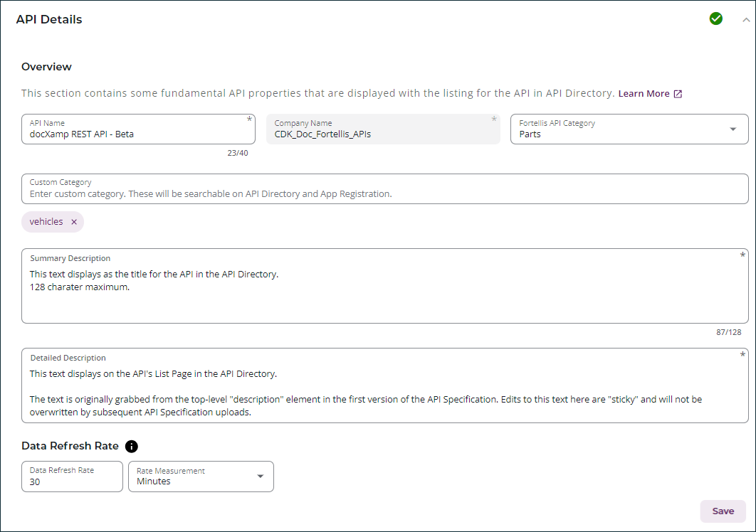Click the Save button
Image resolution: width=756 pixels, height=532 pixels.
723,511
